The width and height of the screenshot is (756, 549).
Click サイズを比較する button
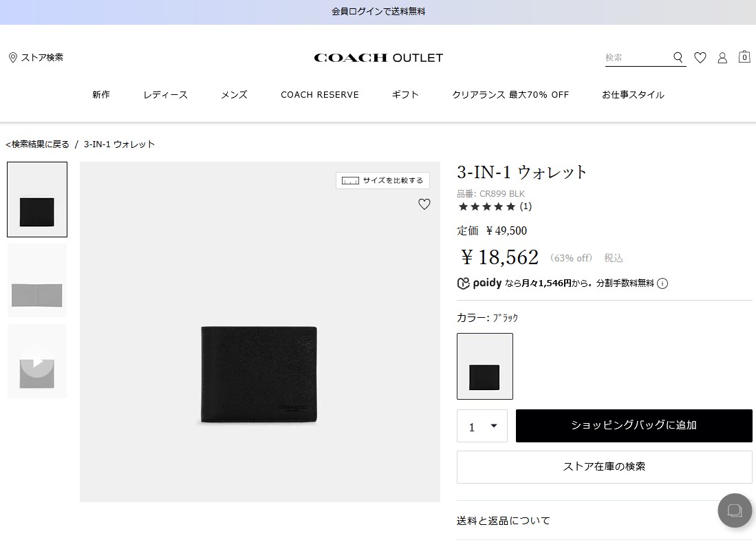coord(383,180)
